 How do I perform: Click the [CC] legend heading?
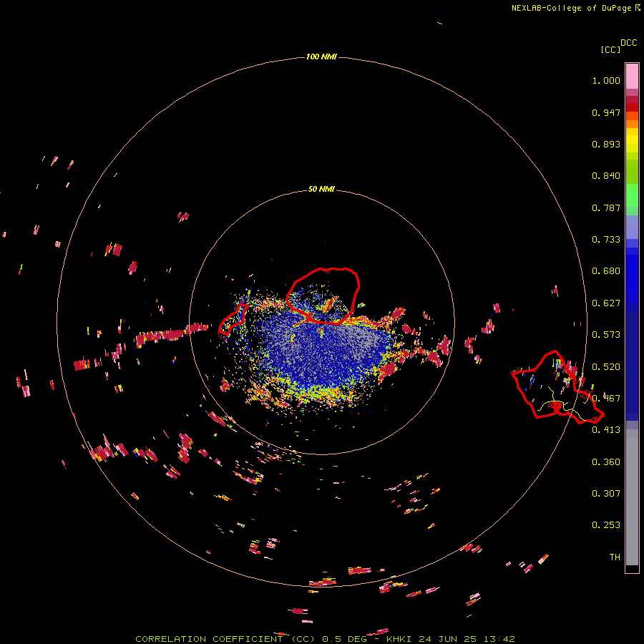[610, 49]
